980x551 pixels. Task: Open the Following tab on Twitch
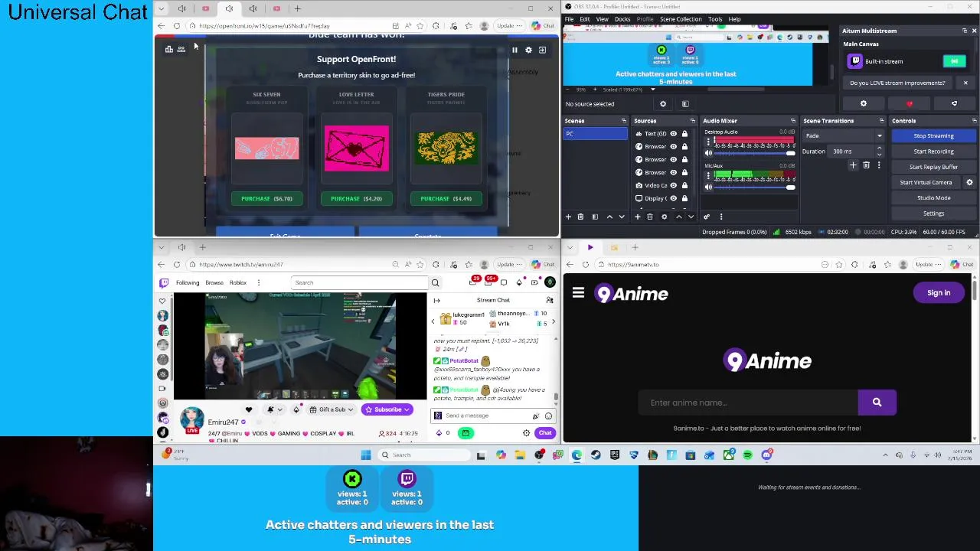(188, 282)
